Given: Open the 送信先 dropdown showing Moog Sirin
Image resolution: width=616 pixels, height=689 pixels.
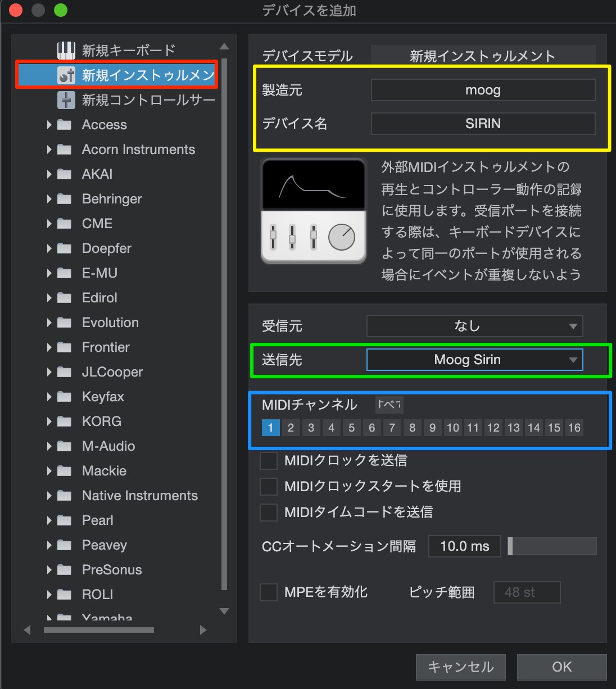Looking at the screenshot, I should (475, 360).
